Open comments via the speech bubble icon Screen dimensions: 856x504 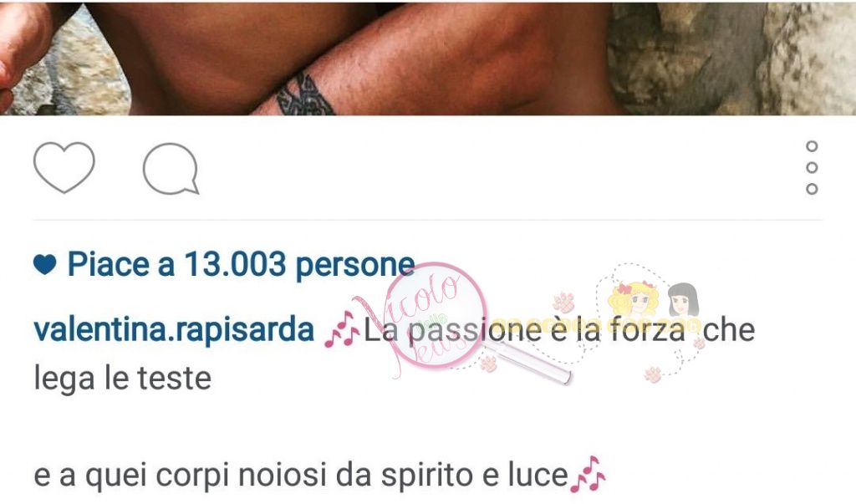pyautogui.click(x=171, y=169)
